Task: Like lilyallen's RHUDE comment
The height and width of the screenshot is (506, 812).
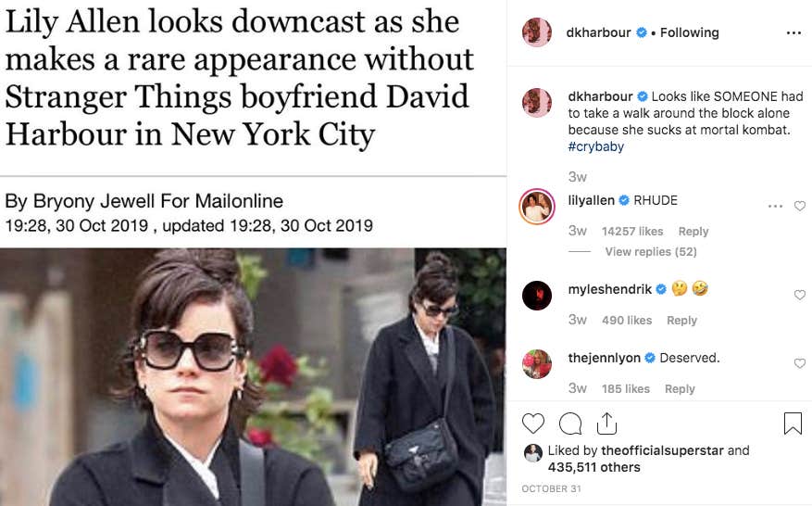Action: coord(800,206)
